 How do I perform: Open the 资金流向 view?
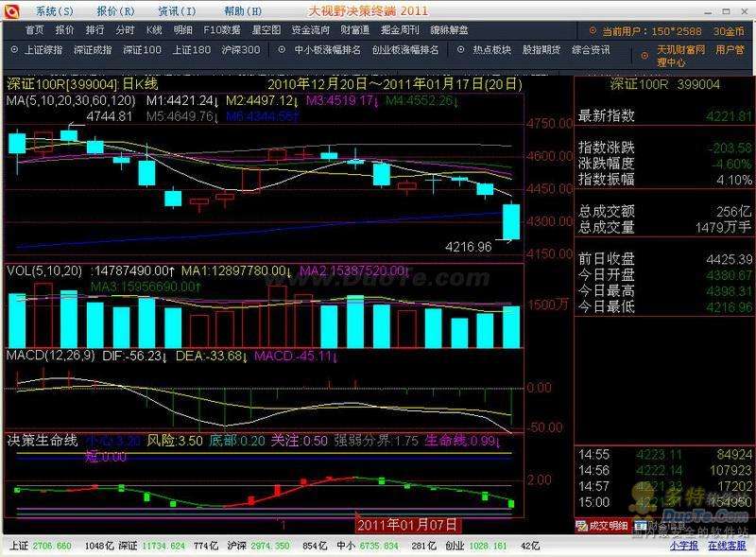[x=311, y=30]
